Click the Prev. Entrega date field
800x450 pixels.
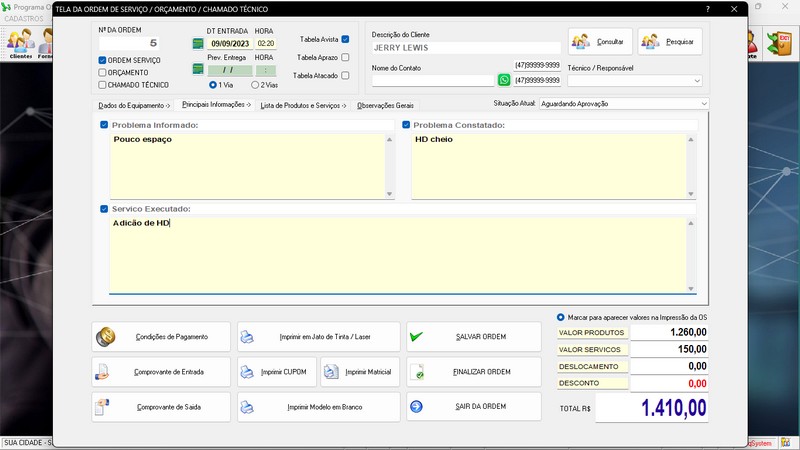point(230,70)
